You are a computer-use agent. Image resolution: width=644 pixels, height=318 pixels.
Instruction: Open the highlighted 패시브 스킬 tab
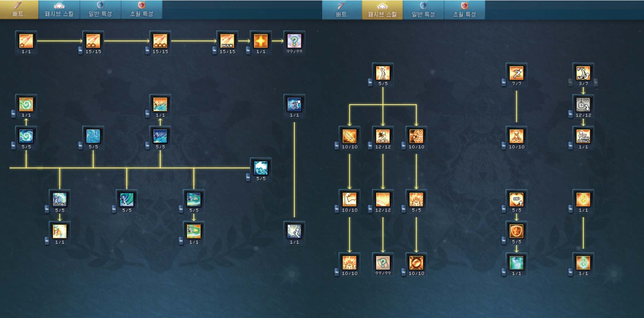point(382,10)
